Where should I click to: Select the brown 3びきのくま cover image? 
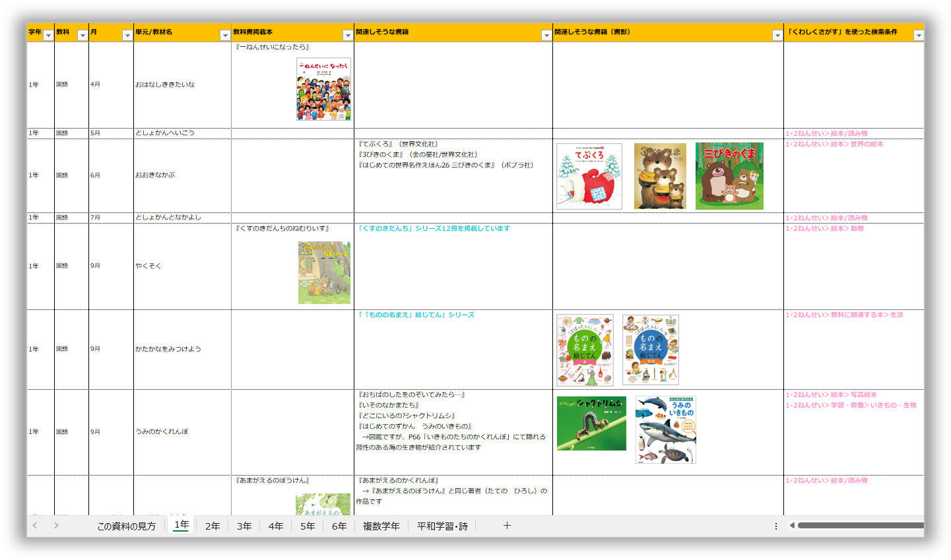click(660, 176)
